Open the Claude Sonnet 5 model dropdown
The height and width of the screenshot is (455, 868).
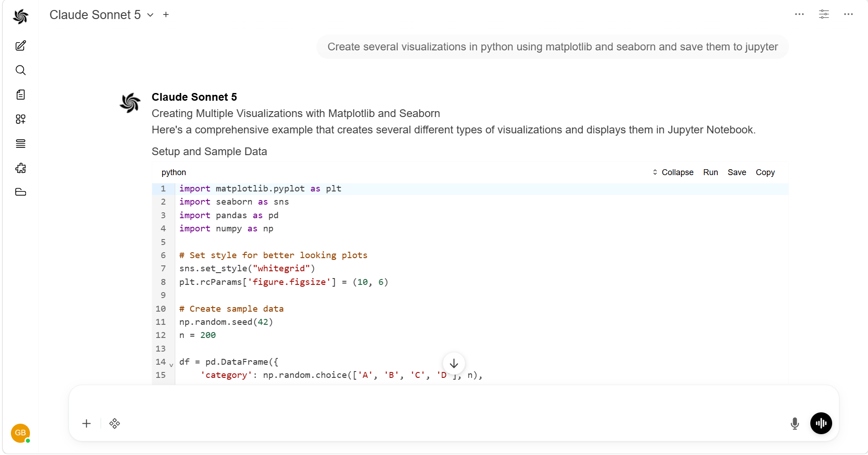102,15
